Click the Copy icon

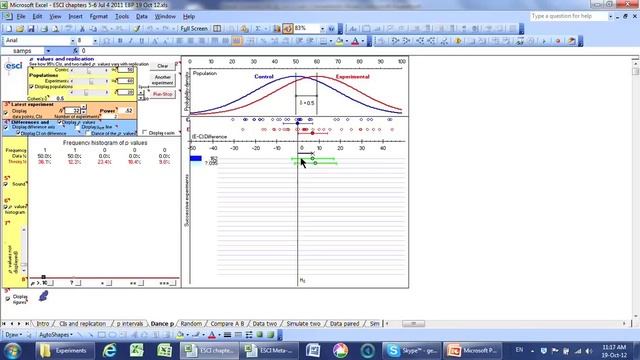(x=93, y=29)
